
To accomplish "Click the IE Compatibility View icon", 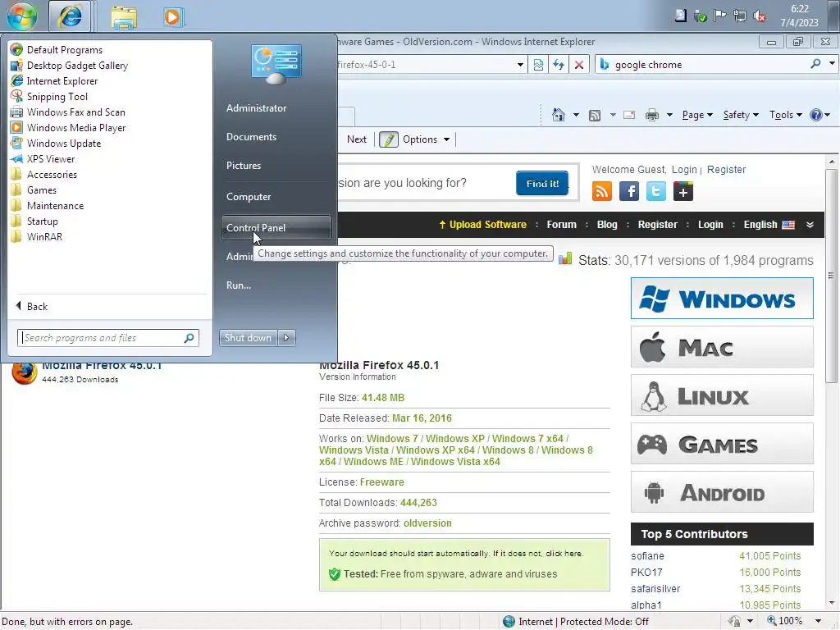I will (x=538, y=65).
